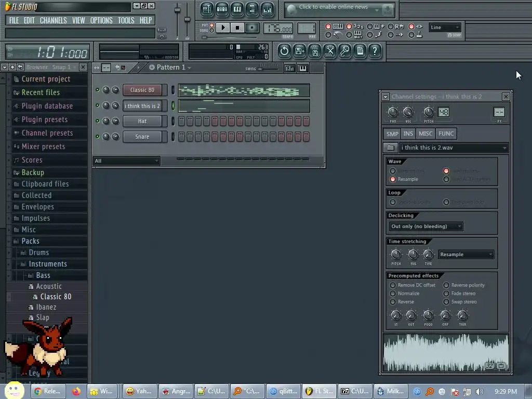Click the question mark help button
This screenshot has height=399, width=532.
click(375, 51)
